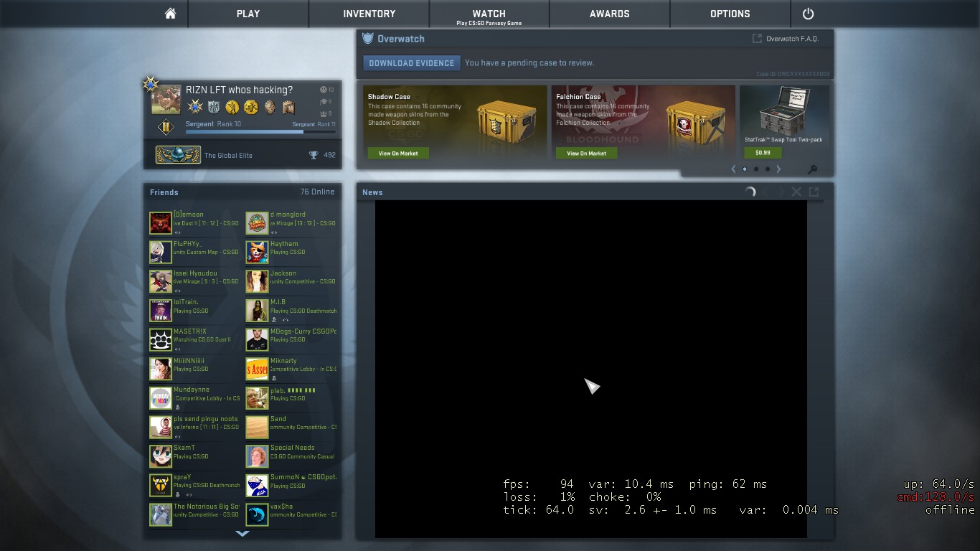This screenshot has width=980, height=551.
Task: Open the AWARDS menu
Action: (610, 14)
